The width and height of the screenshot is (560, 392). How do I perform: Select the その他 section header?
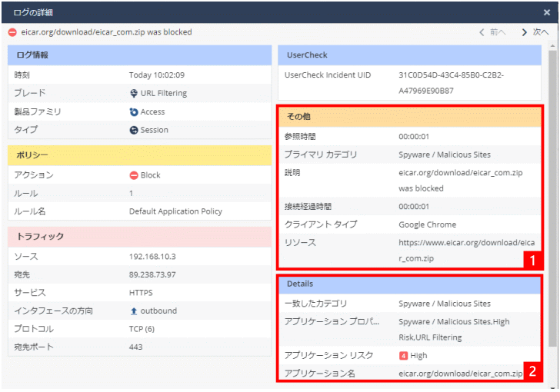click(412, 116)
